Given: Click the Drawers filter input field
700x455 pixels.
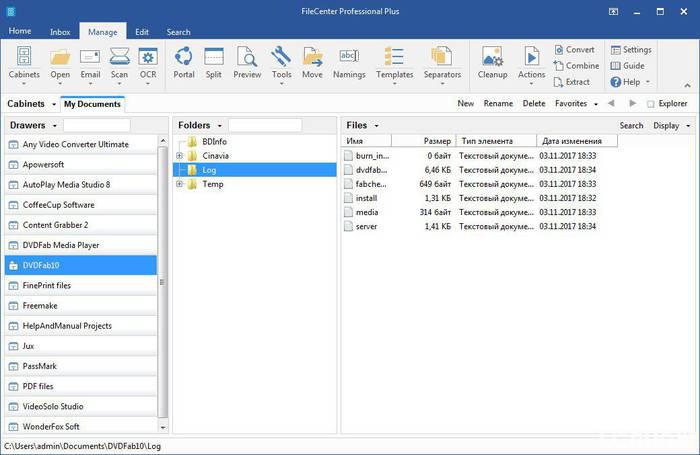Looking at the screenshot, I should pos(96,125).
